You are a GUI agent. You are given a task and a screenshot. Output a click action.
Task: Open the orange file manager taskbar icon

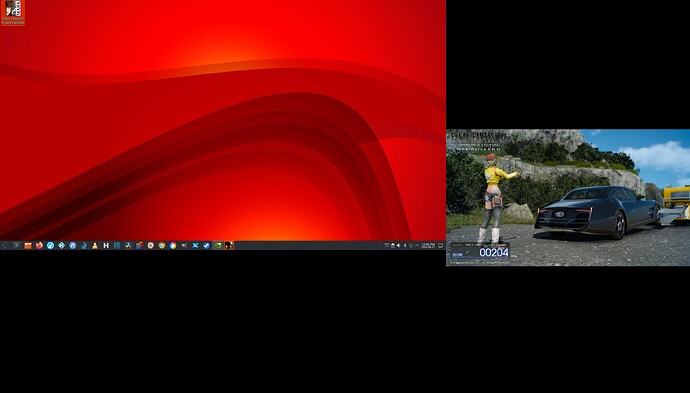click(x=28, y=245)
